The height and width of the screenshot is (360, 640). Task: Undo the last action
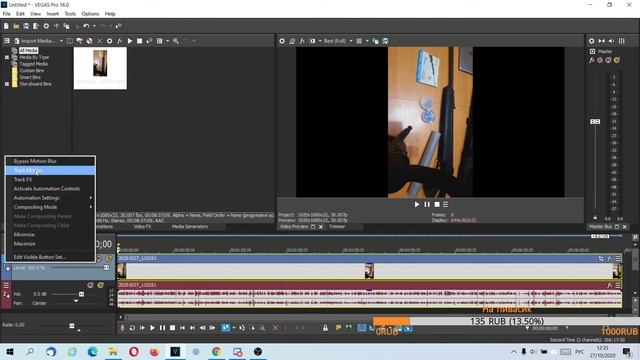[x=86, y=26]
